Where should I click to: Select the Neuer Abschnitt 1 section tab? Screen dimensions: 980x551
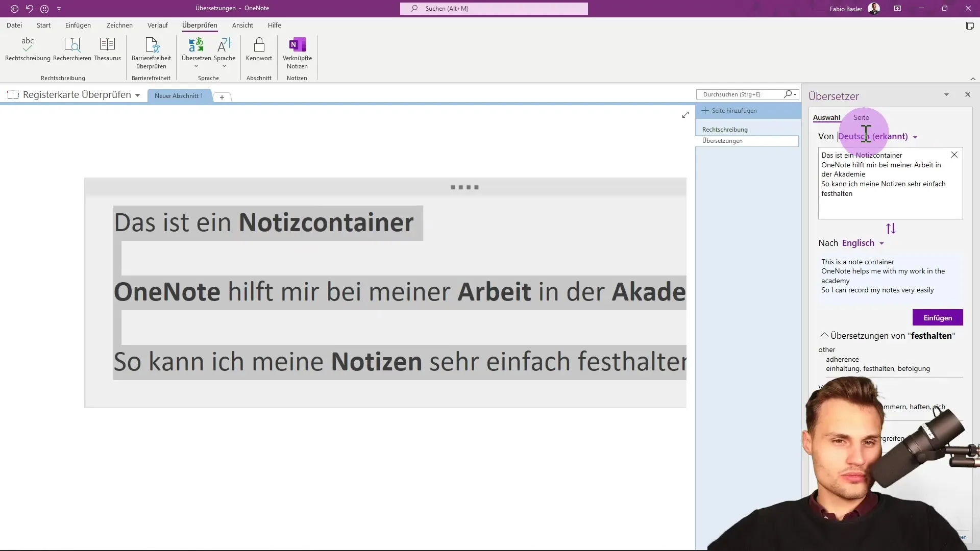click(x=179, y=96)
